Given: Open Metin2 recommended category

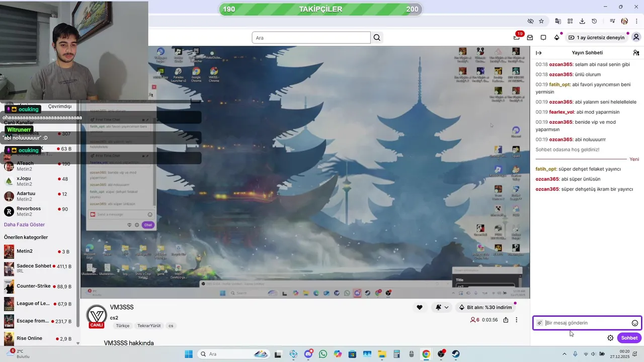Looking at the screenshot, I should (x=38, y=251).
